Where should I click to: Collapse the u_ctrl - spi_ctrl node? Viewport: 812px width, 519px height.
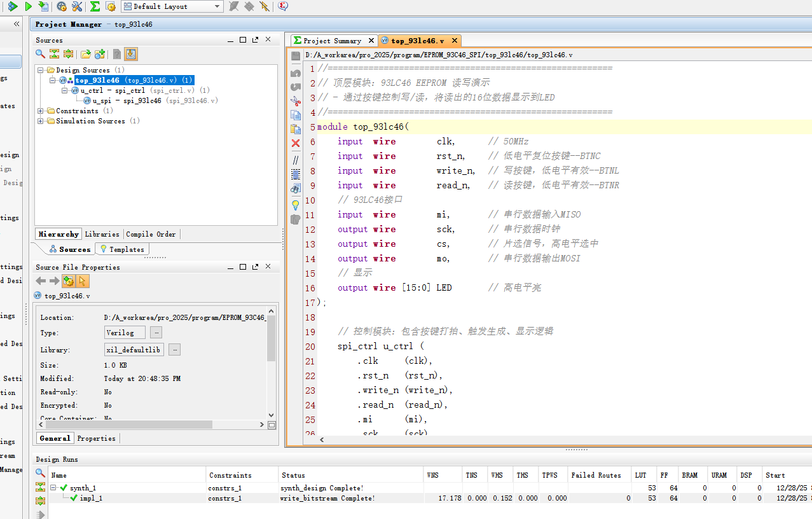(x=65, y=90)
